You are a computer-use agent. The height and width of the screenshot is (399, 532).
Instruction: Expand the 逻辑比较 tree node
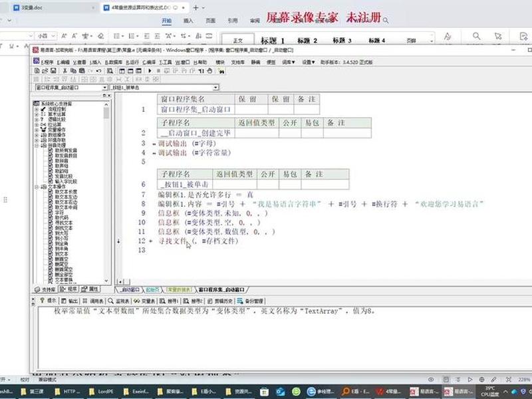coord(37,120)
